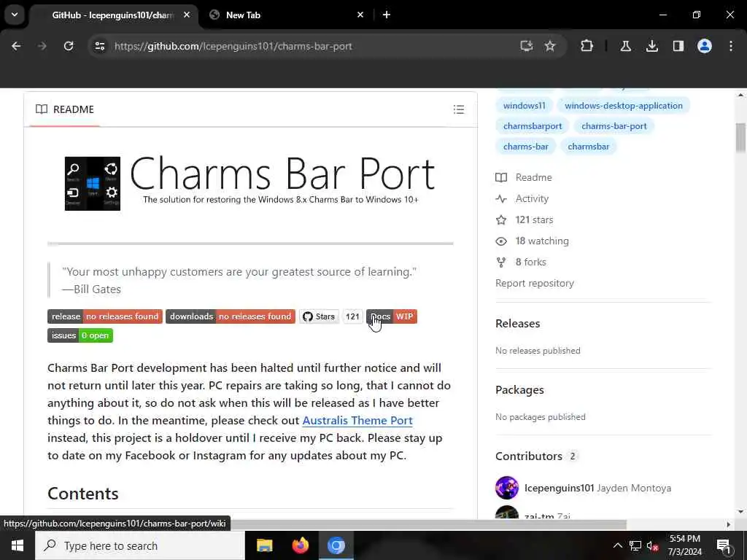Click the muted volume tray icon
Image resolution: width=747 pixels, height=560 pixels.
pyautogui.click(x=653, y=545)
